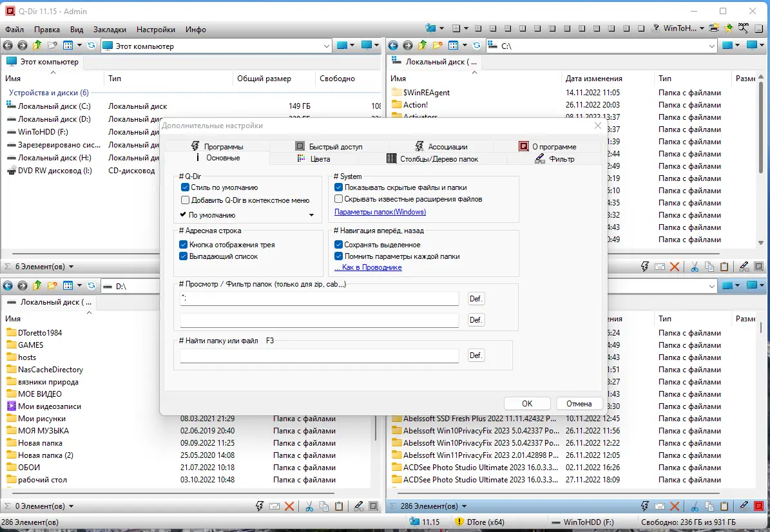770x532 pixels.
Task: Open the Закладки menu
Action: 110,30
